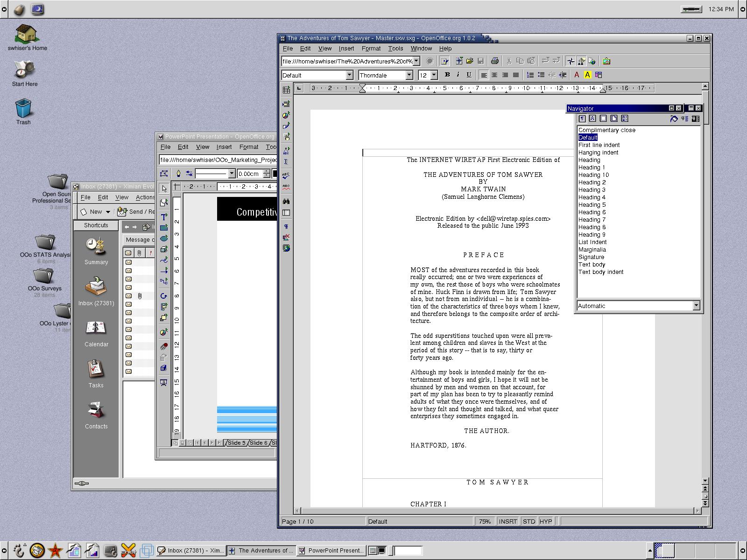Click Update Style icon in Stylist panel
This screenshot has width=747, height=560.
pos(695,119)
